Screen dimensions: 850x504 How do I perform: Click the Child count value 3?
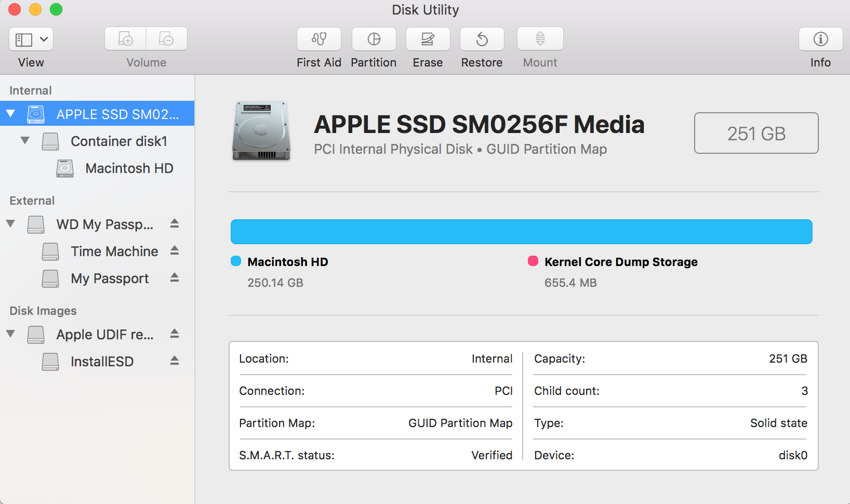coord(804,391)
